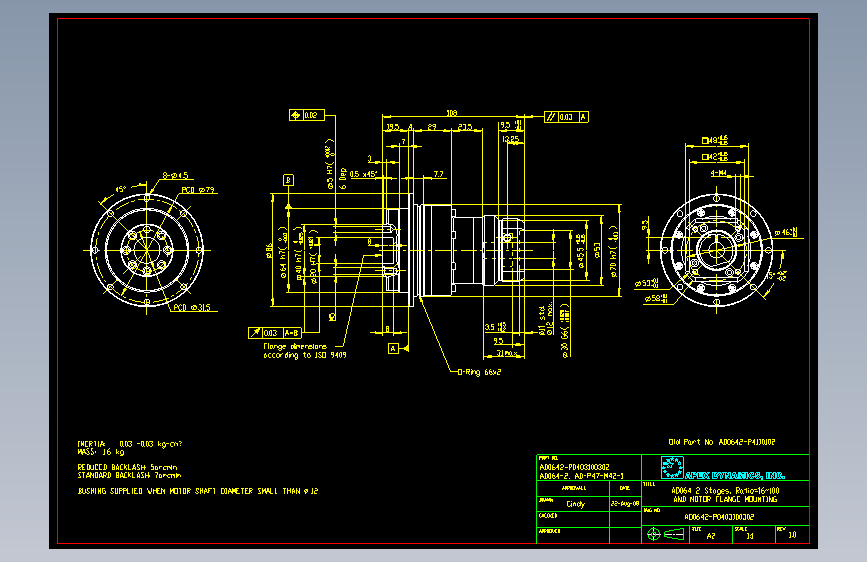Select the '0.5 x45°' chamfer dimension

click(x=363, y=174)
